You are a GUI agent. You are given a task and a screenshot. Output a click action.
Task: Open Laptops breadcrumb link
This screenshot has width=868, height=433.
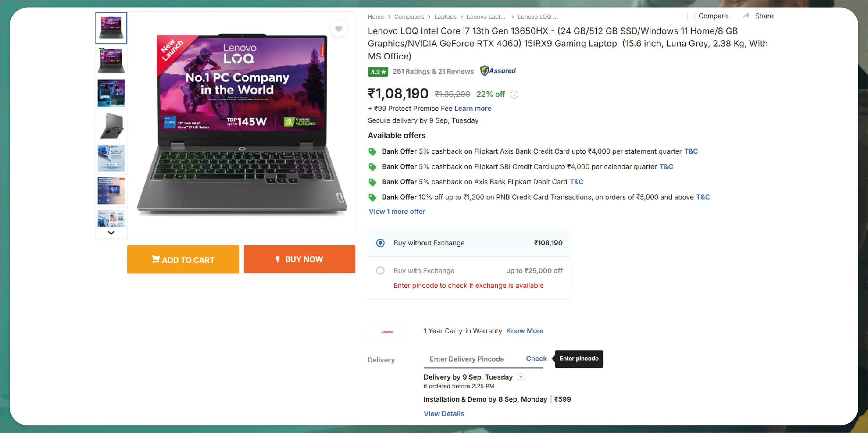(x=445, y=17)
